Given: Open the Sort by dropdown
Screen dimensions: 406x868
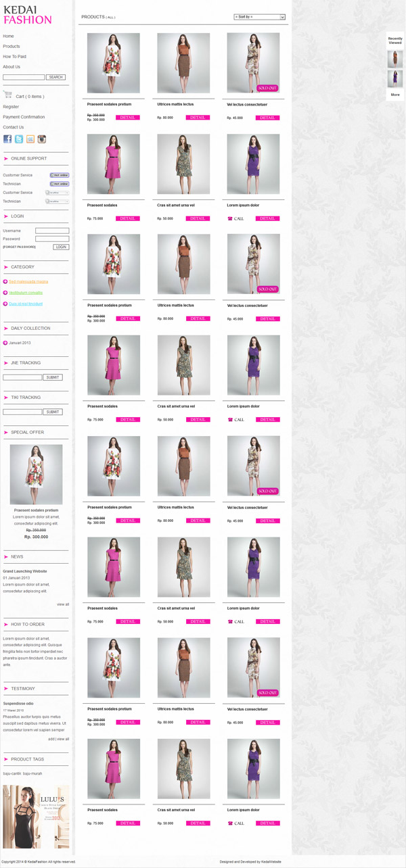Looking at the screenshot, I should tap(259, 17).
